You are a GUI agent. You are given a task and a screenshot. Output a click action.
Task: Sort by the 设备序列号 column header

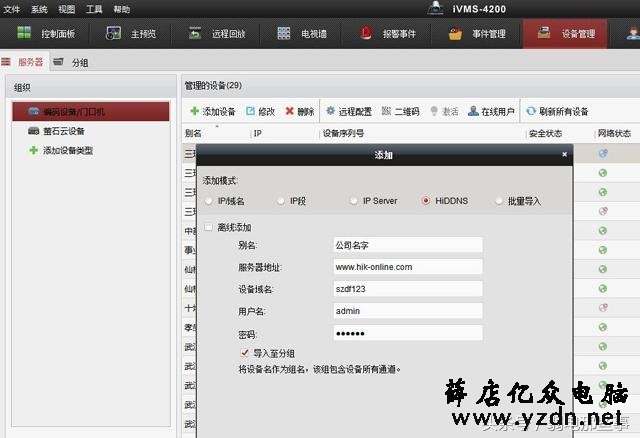coord(343,133)
